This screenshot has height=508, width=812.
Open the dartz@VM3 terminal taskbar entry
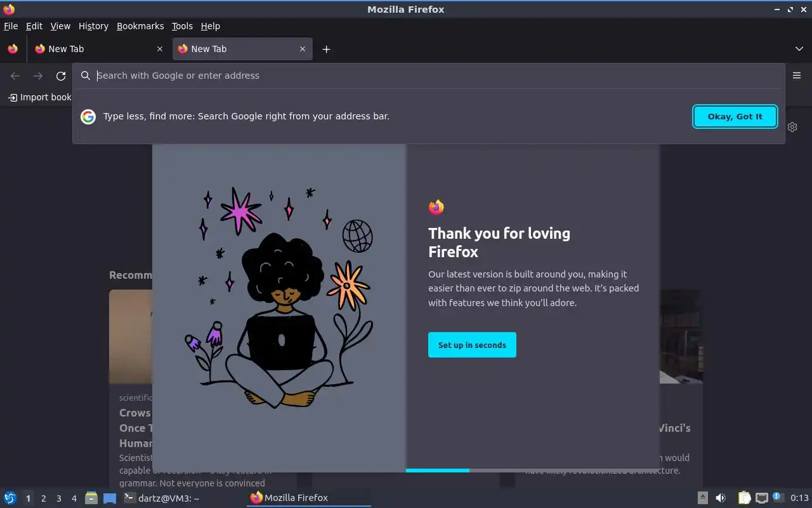[x=161, y=498]
